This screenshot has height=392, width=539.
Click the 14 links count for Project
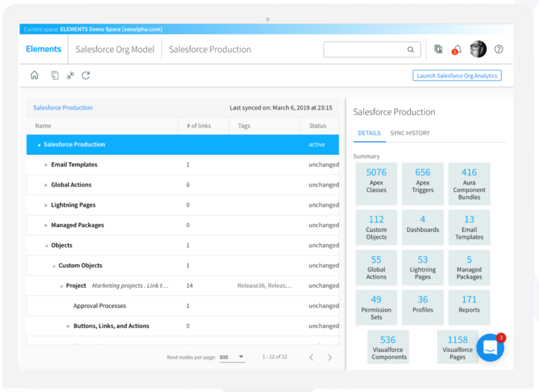point(190,286)
